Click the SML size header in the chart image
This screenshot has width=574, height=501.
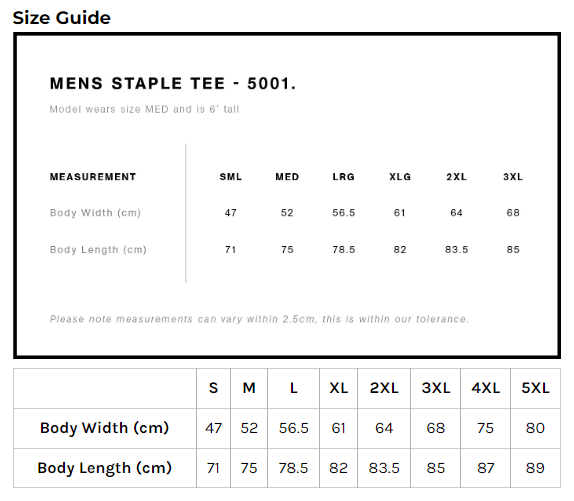coord(231,177)
